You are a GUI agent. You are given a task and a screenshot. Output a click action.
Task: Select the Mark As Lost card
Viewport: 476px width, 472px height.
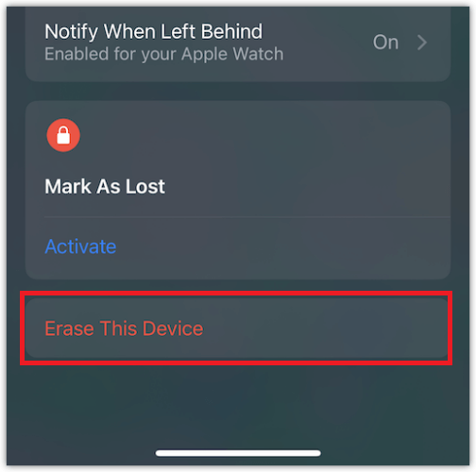[x=238, y=190]
